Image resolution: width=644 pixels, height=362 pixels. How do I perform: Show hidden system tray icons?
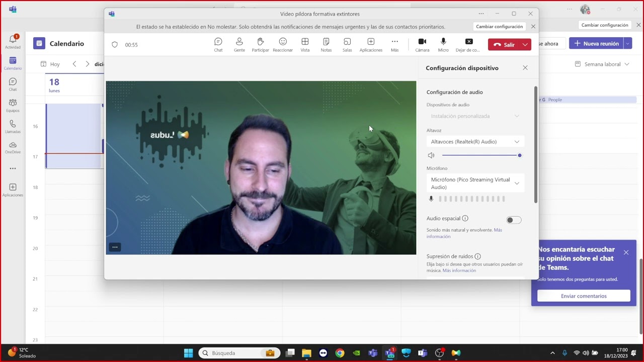coord(552,353)
